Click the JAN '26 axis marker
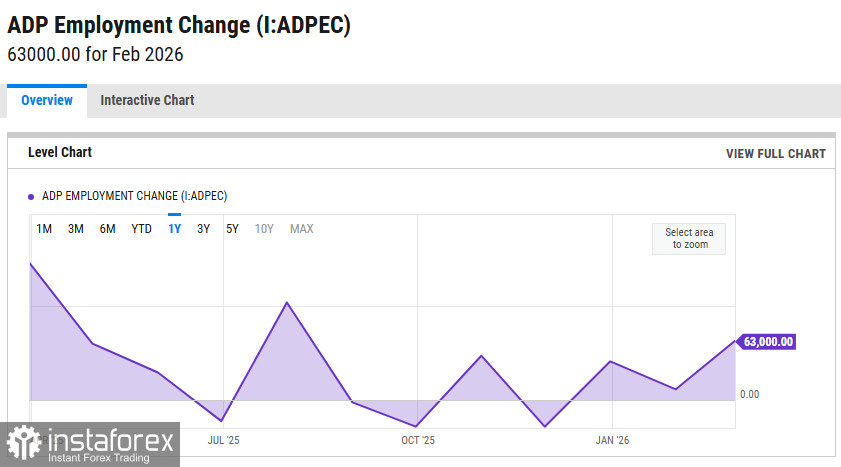Screen dimensions: 841x467 612,439
